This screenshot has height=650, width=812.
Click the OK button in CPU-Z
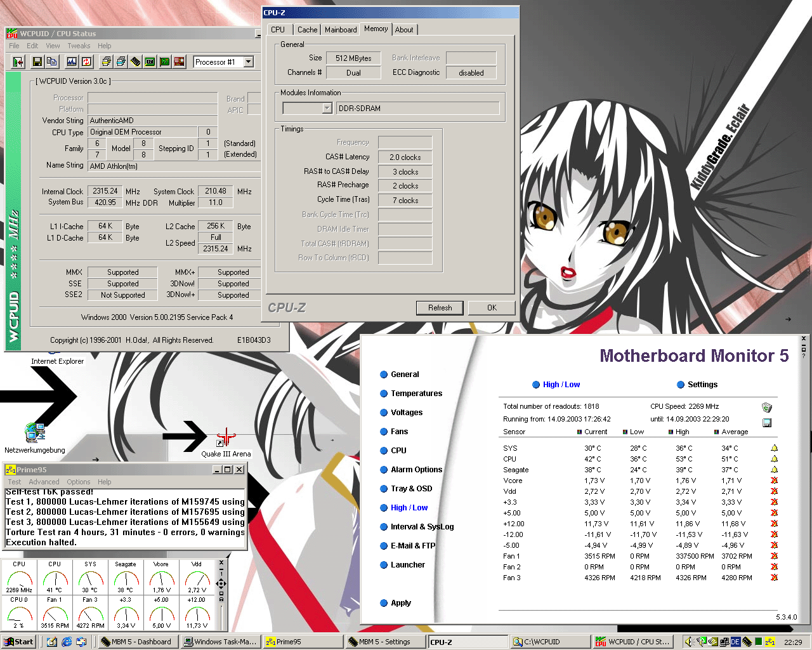492,308
